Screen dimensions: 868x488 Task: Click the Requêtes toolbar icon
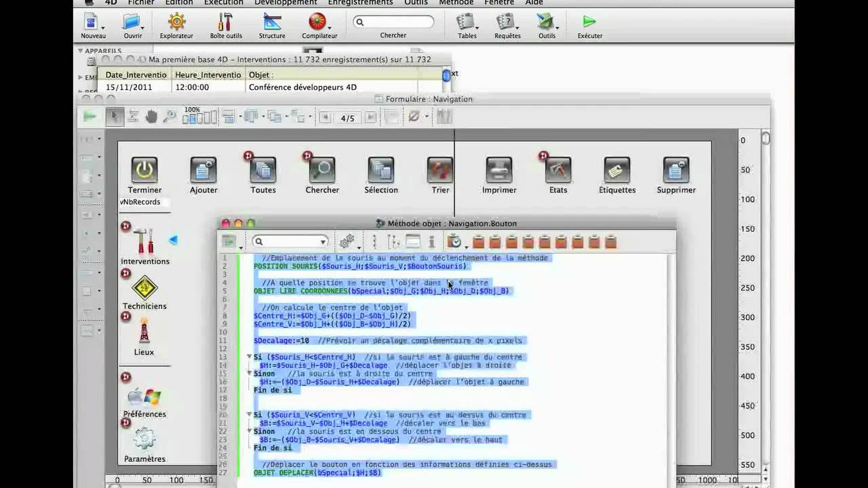[x=505, y=22]
